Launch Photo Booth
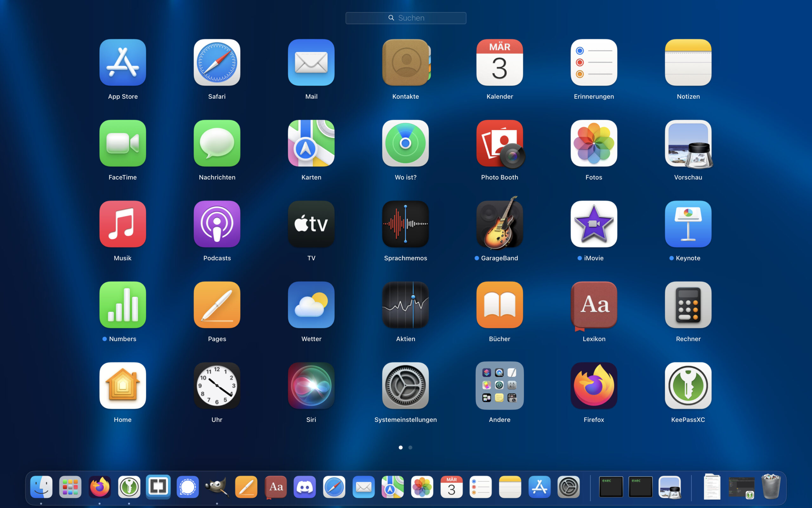The width and height of the screenshot is (812, 508). tap(500, 144)
